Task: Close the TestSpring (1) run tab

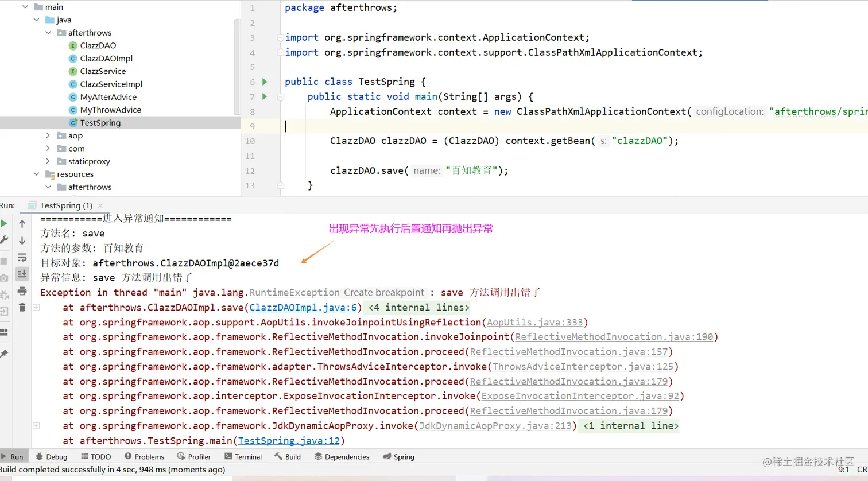Action: [x=100, y=205]
